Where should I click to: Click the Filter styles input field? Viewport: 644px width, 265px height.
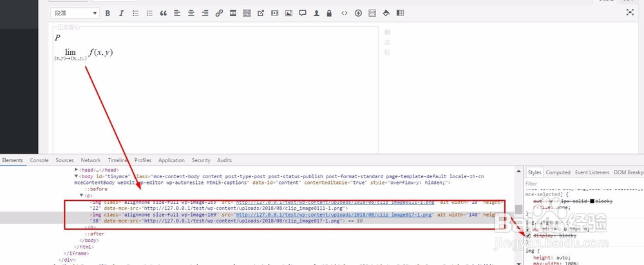583,183
